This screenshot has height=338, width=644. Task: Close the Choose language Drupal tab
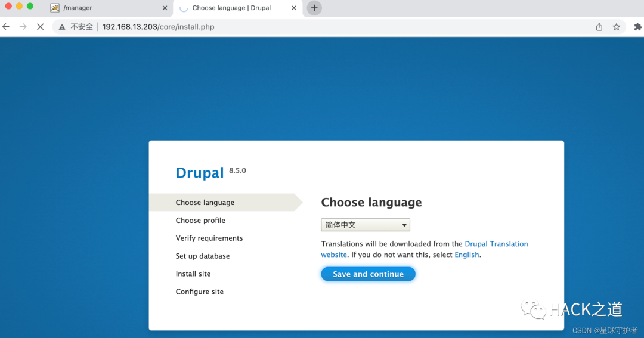pyautogui.click(x=293, y=8)
